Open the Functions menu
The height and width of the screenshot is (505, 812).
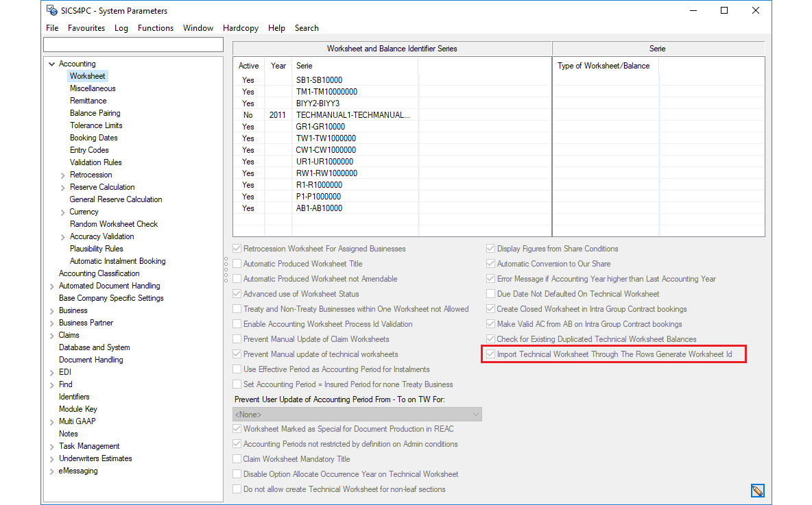tap(155, 28)
